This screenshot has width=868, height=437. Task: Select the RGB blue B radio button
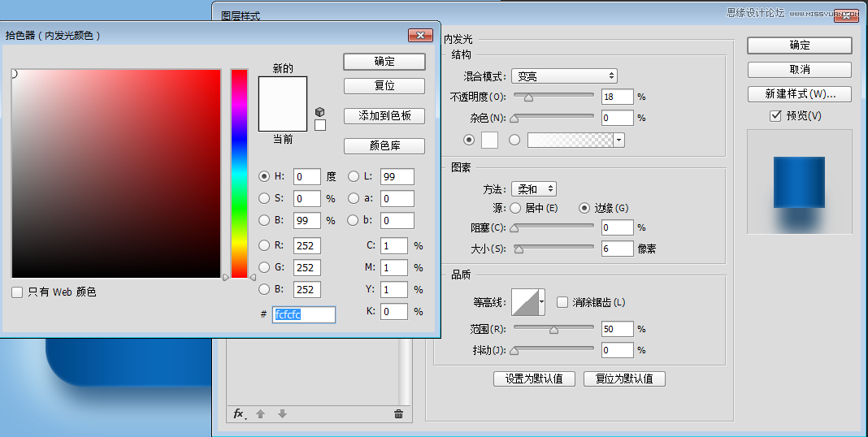[264, 289]
